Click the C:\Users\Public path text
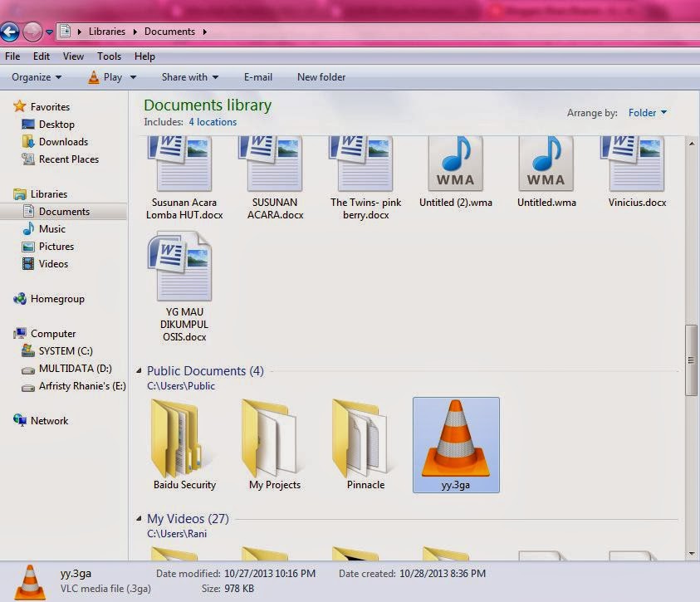This screenshot has height=602, width=700. (x=181, y=386)
